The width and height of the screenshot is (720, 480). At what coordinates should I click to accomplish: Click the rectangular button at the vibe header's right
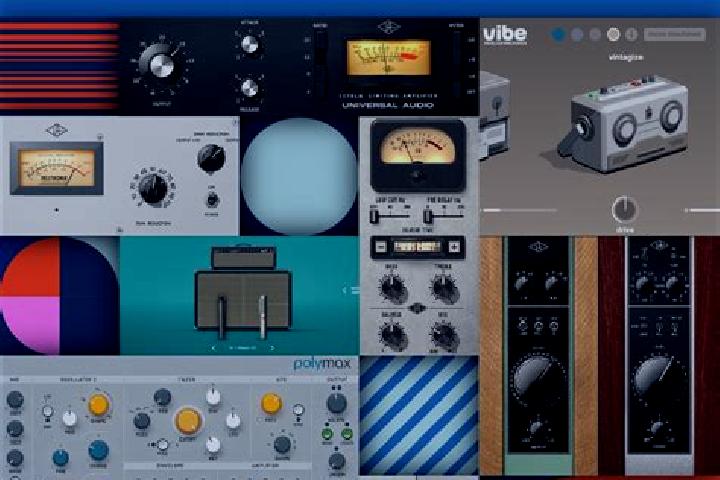pyautogui.click(x=674, y=34)
